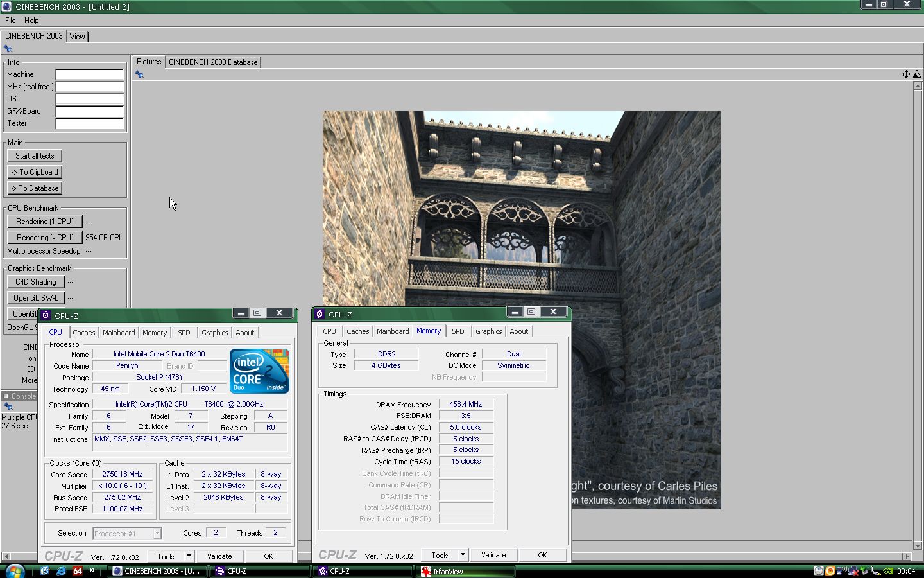Image resolution: width=924 pixels, height=578 pixels.
Task: Click the NVIDIA tray icon
Action: [x=889, y=570]
